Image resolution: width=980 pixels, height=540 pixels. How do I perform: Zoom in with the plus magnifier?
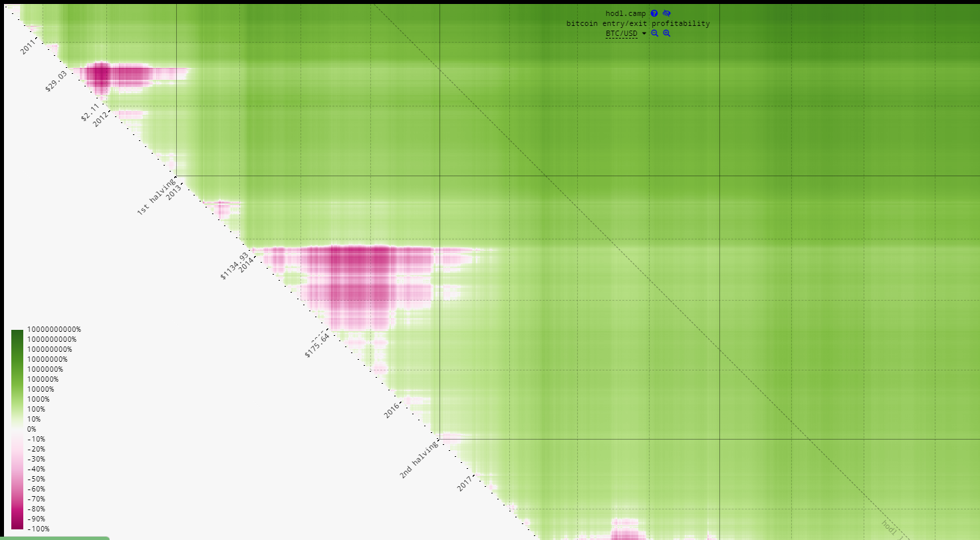coord(666,33)
